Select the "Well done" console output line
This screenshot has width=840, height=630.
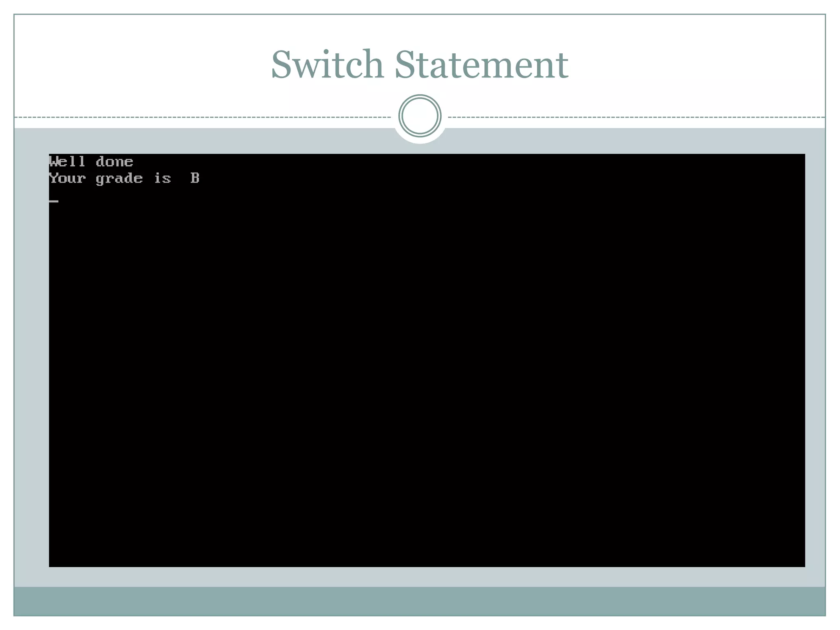click(x=91, y=162)
